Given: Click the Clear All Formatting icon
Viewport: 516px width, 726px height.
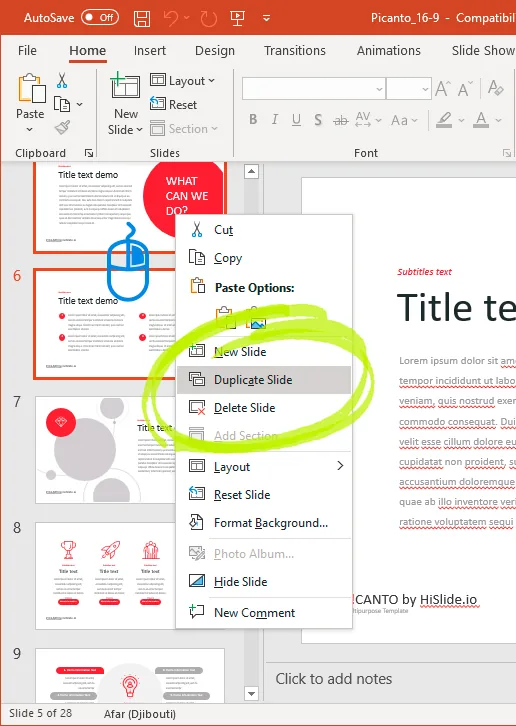Looking at the screenshot, I should point(496,88).
